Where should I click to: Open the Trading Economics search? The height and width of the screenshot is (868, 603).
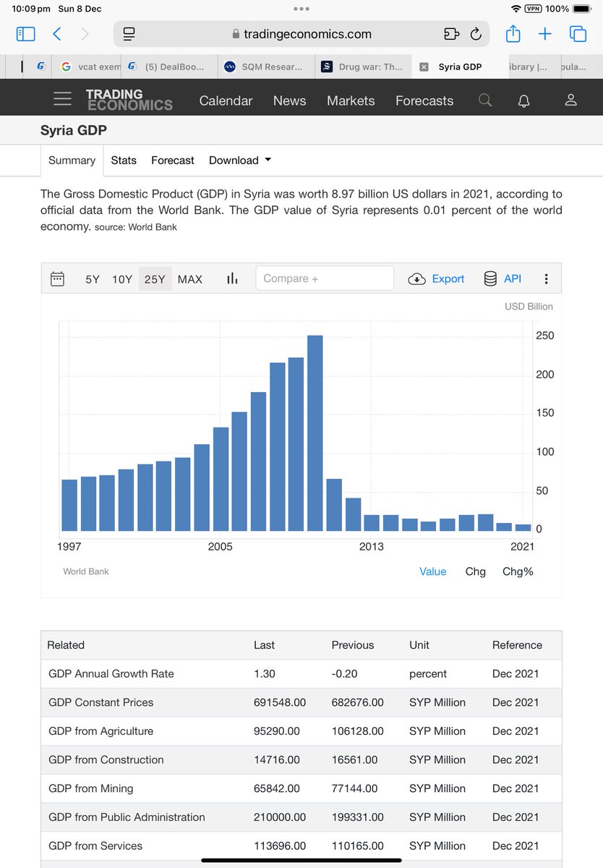tap(485, 100)
